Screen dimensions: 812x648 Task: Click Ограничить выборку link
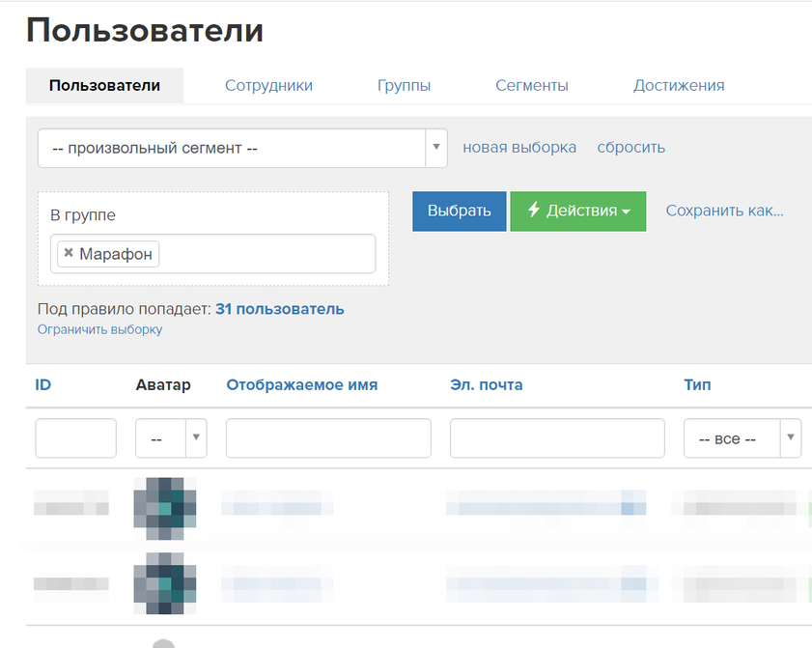coord(99,330)
